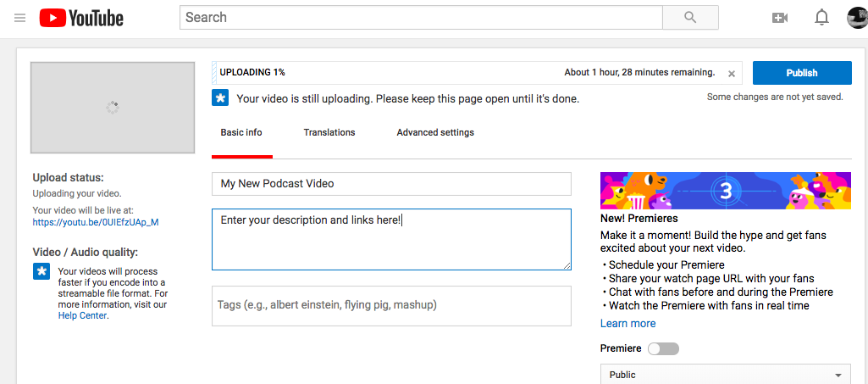Click the star icon beside upload message

pos(220,98)
